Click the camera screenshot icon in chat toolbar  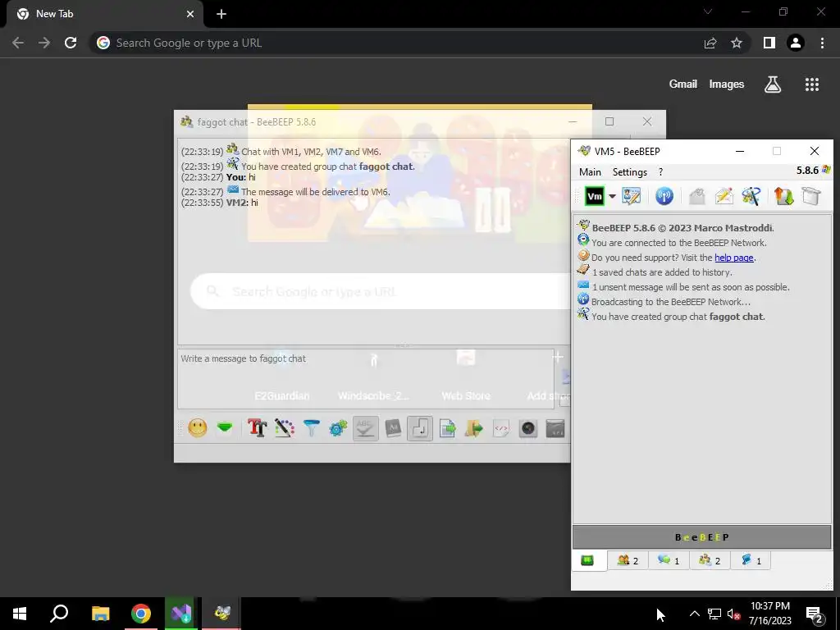(528, 428)
